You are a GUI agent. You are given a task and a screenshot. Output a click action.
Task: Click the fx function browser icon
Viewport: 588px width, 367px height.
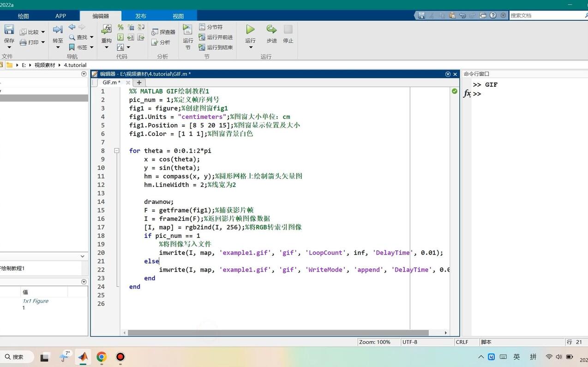point(467,94)
